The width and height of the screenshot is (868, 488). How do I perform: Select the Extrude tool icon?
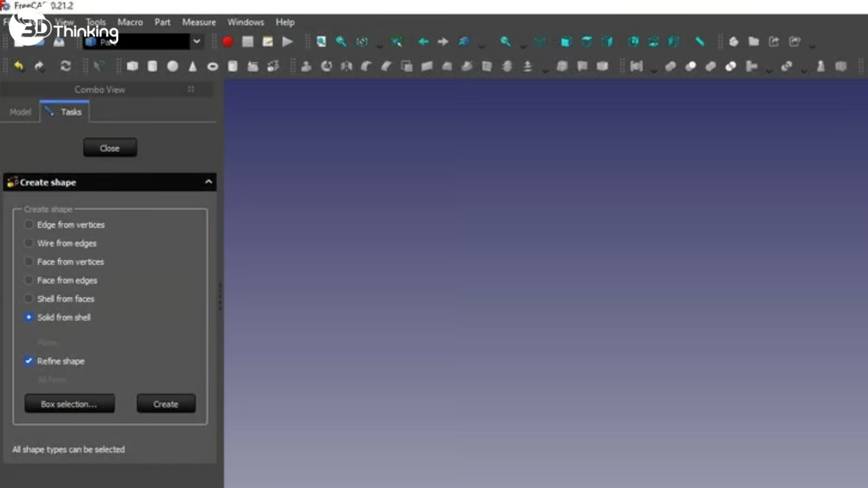click(307, 66)
